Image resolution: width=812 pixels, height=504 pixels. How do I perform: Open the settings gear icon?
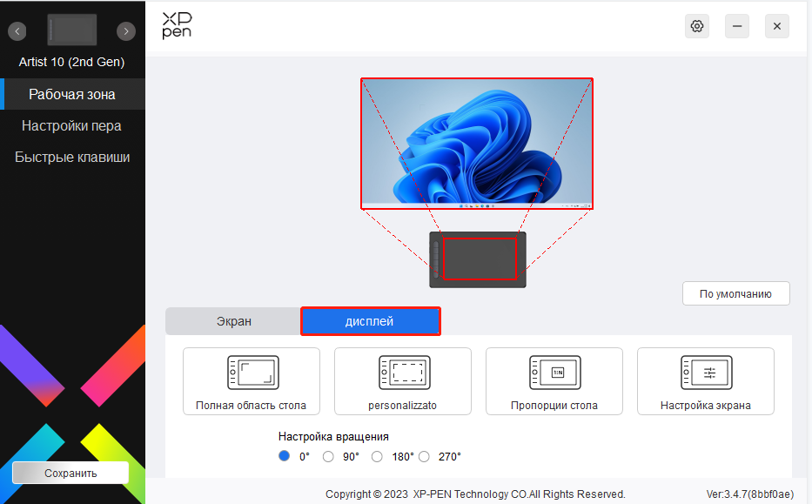697,26
